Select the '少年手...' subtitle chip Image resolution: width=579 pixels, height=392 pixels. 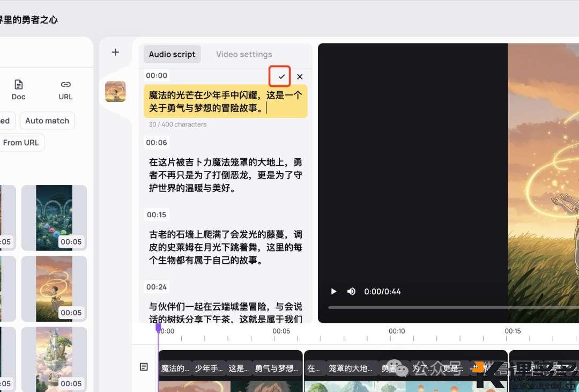click(209, 368)
